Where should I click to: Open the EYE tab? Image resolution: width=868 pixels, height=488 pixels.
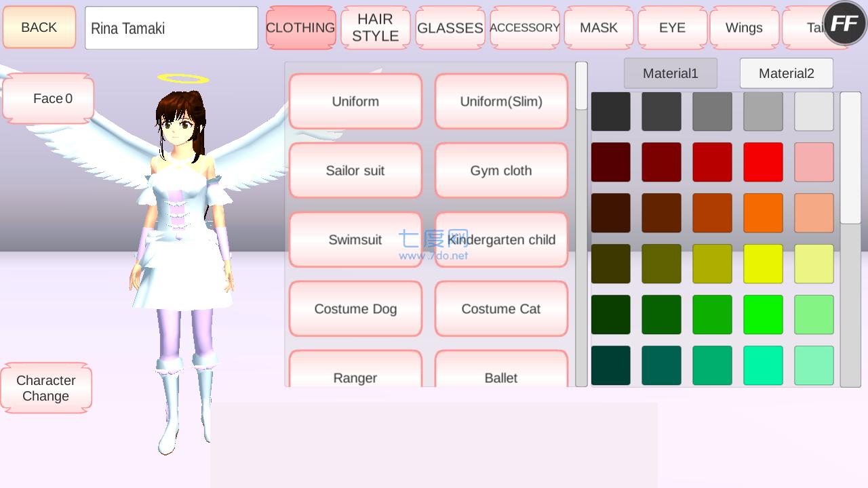point(672,28)
